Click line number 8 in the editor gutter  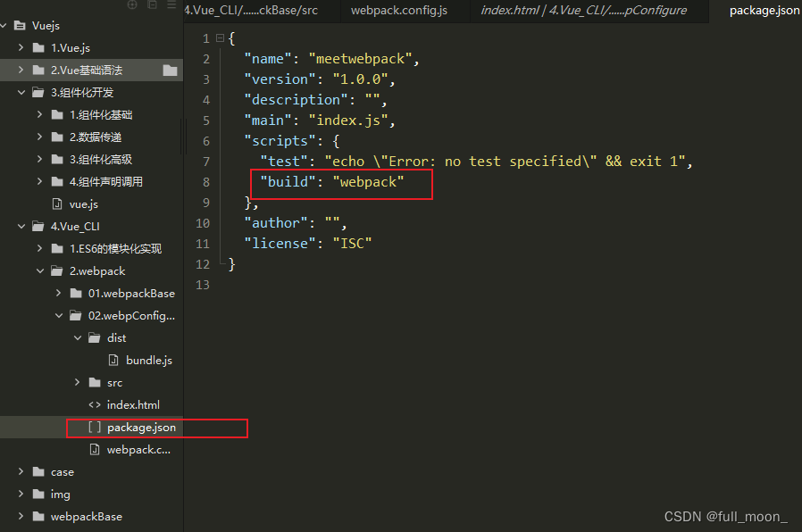point(205,181)
